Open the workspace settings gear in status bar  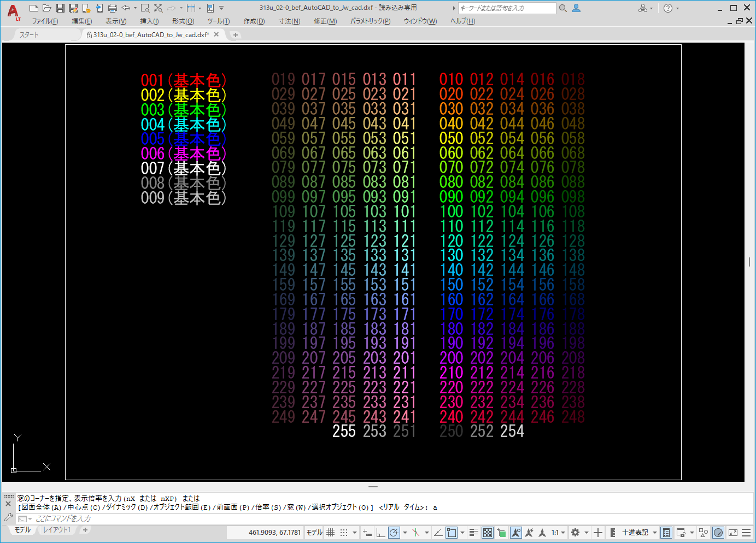coord(575,533)
